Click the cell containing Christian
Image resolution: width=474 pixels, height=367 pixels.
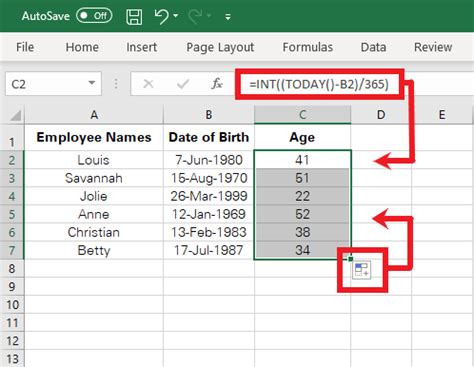[94, 232]
